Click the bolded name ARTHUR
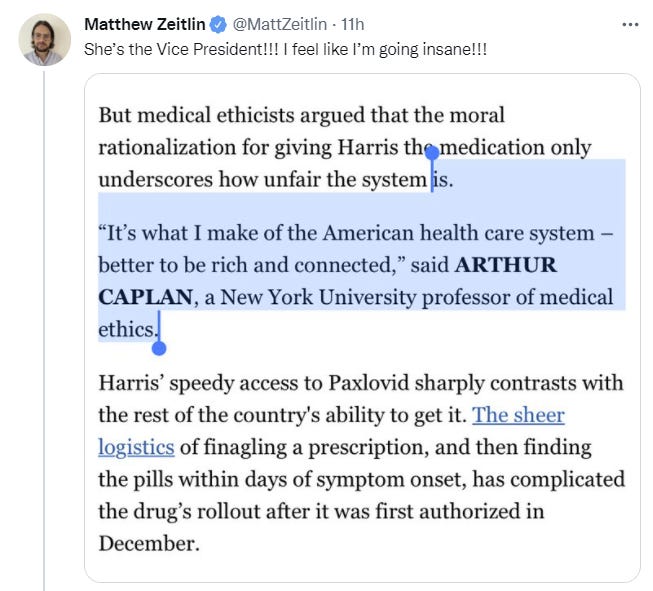The width and height of the screenshot is (653, 591). click(505, 265)
